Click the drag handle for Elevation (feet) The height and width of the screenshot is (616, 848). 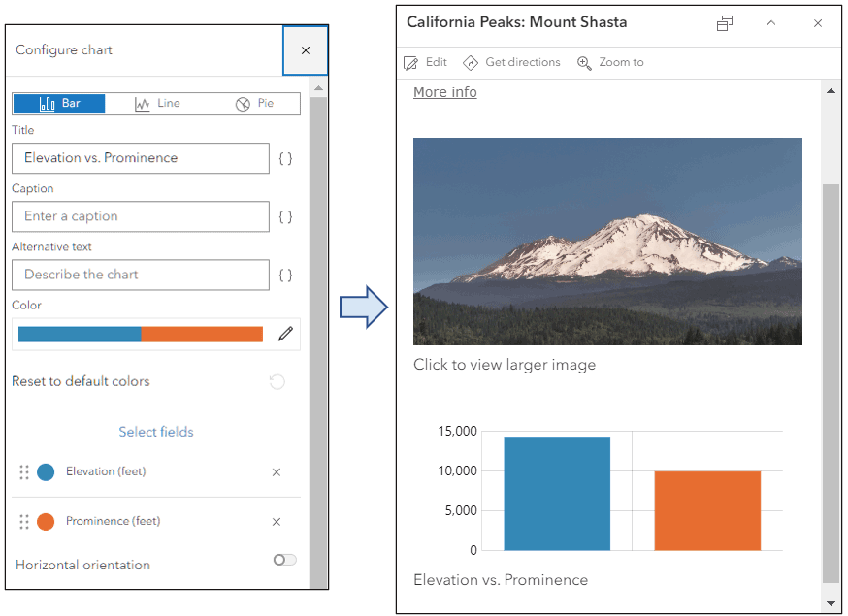pyautogui.click(x=24, y=472)
